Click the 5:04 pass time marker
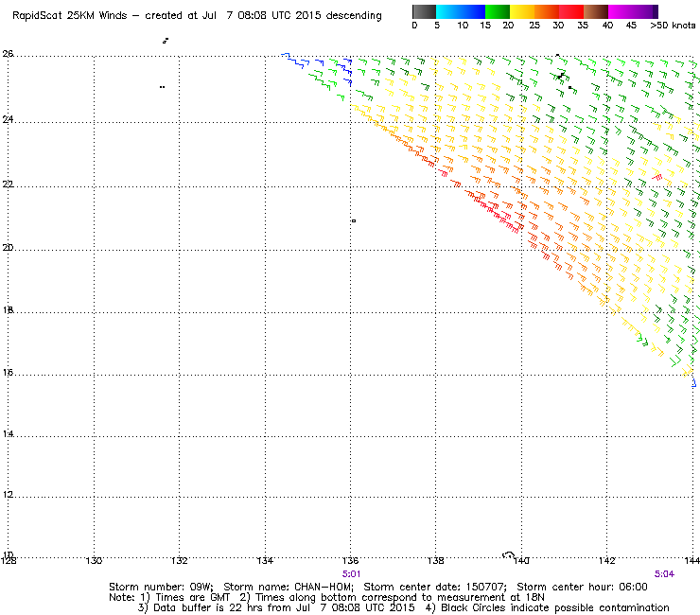Image resolution: width=700 pixels, height=615 pixels. click(664, 574)
